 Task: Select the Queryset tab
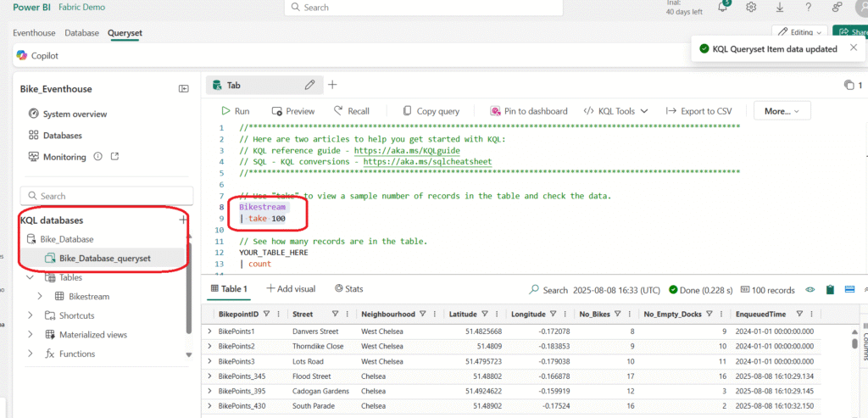click(125, 33)
